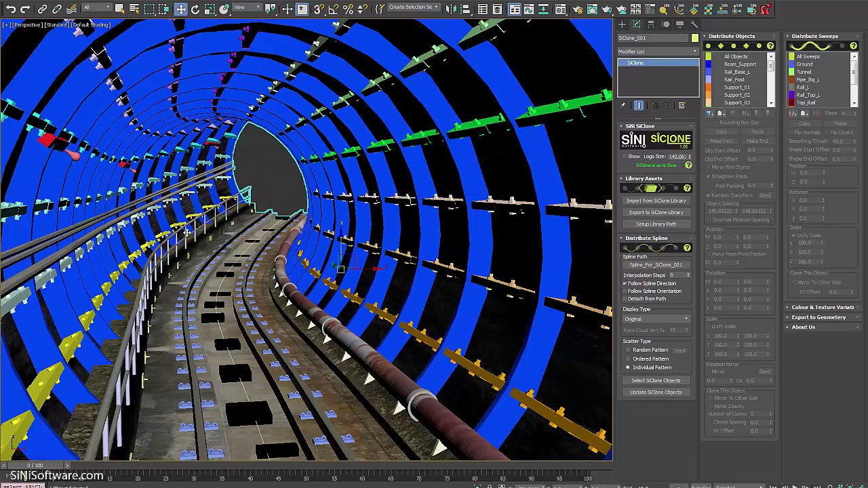Click the red SiNi plugin icon
Image resolution: width=868 pixels, height=488 pixels.
766,9
